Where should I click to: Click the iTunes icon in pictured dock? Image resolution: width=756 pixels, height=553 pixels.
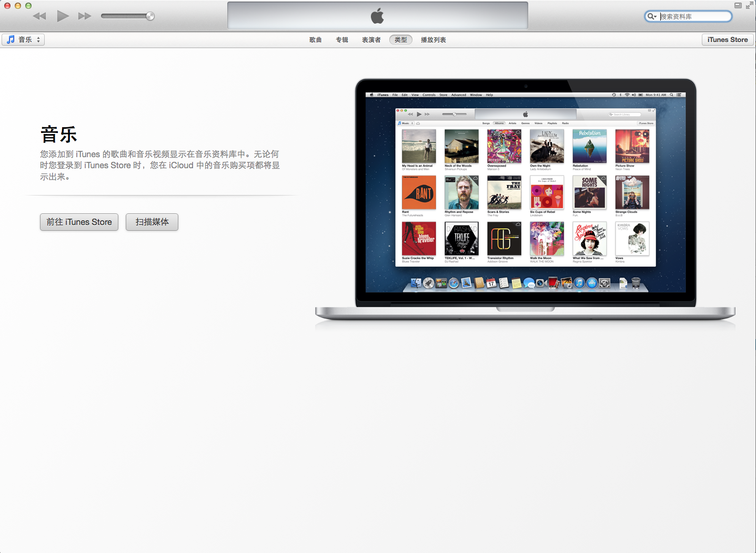coord(579,283)
